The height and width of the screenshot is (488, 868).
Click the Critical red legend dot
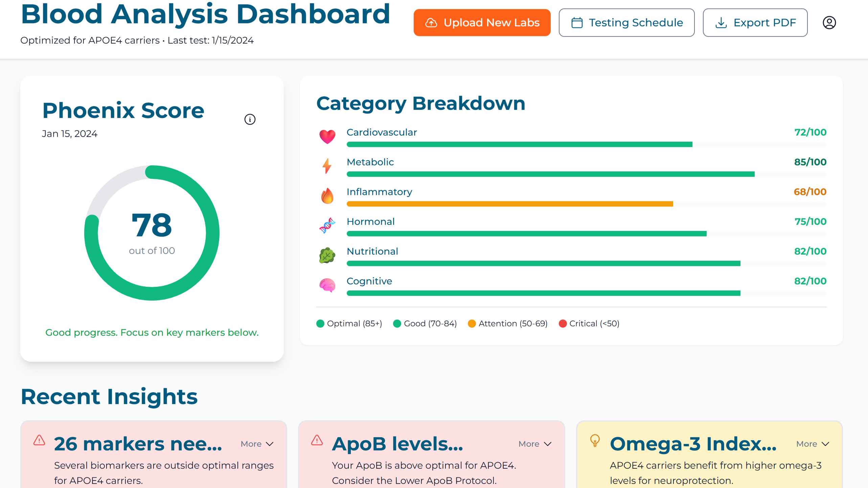(x=563, y=324)
